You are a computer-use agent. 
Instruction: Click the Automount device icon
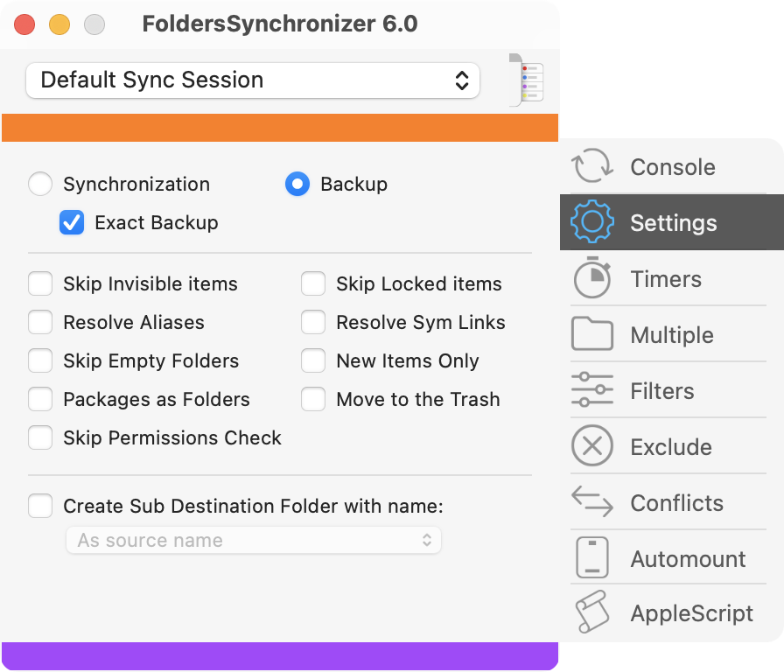[592, 557]
